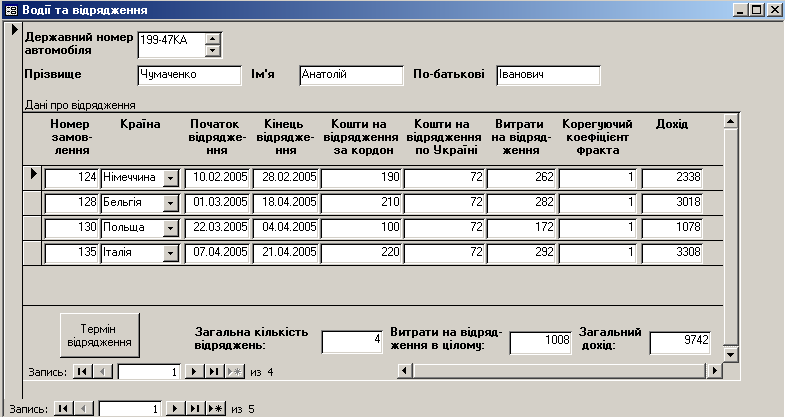This screenshot has width=785, height=417.
Task: Go to last record in subform navigation
Action: click(x=214, y=371)
